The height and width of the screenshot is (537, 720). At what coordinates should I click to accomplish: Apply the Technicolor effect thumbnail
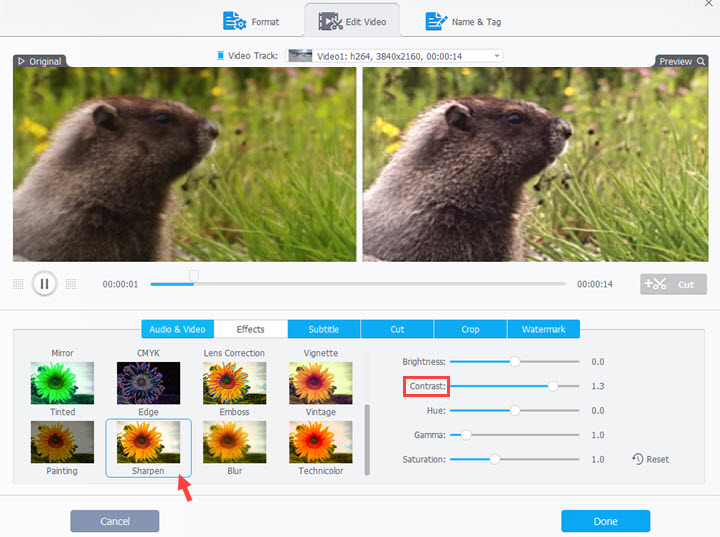tap(321, 442)
